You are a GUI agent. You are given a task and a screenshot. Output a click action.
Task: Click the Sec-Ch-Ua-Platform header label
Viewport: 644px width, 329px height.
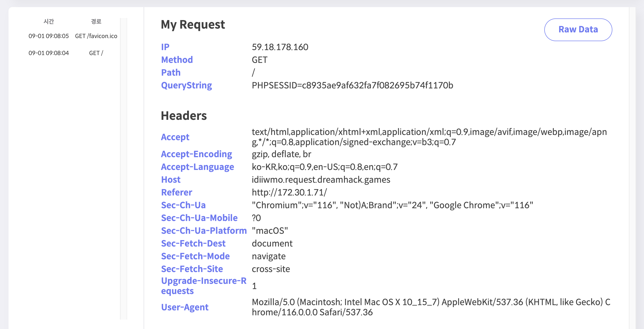pos(204,230)
